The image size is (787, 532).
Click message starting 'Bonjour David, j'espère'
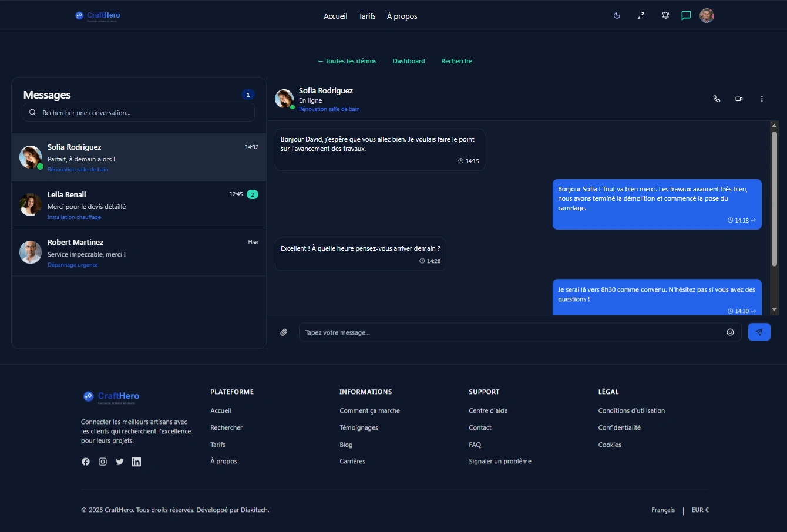tap(380, 150)
